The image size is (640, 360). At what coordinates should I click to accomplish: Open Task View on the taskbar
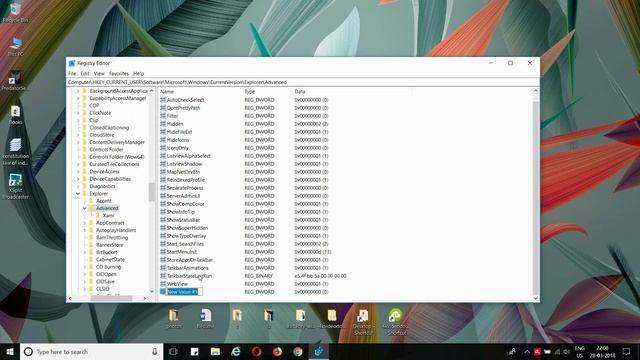173,351
